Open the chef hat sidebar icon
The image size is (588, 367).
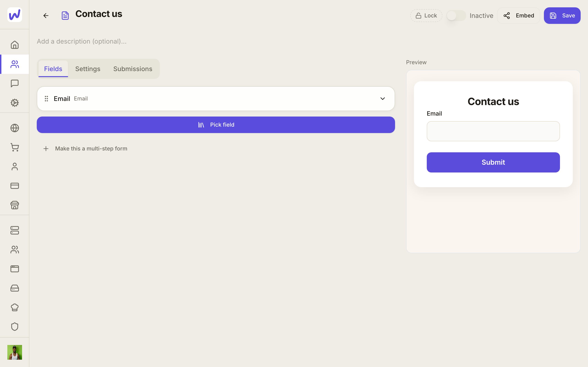coord(14,307)
